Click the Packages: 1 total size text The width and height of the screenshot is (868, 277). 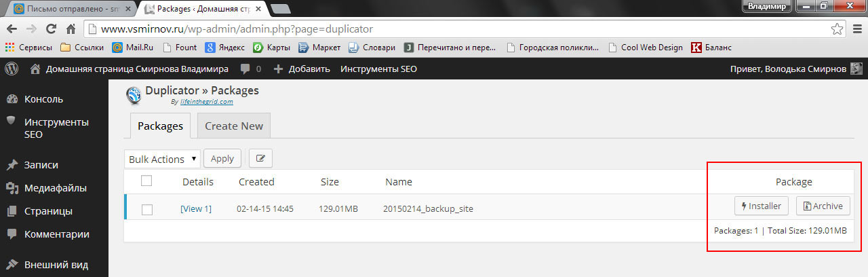coord(781,231)
